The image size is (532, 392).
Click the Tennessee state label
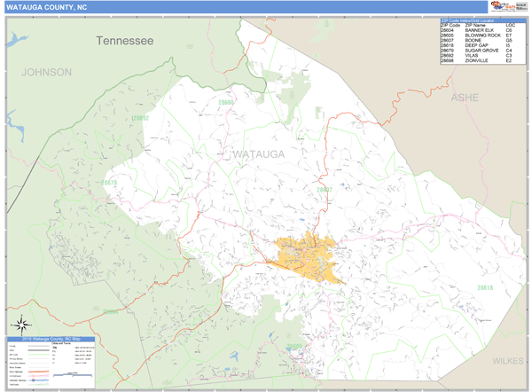pyautogui.click(x=125, y=42)
